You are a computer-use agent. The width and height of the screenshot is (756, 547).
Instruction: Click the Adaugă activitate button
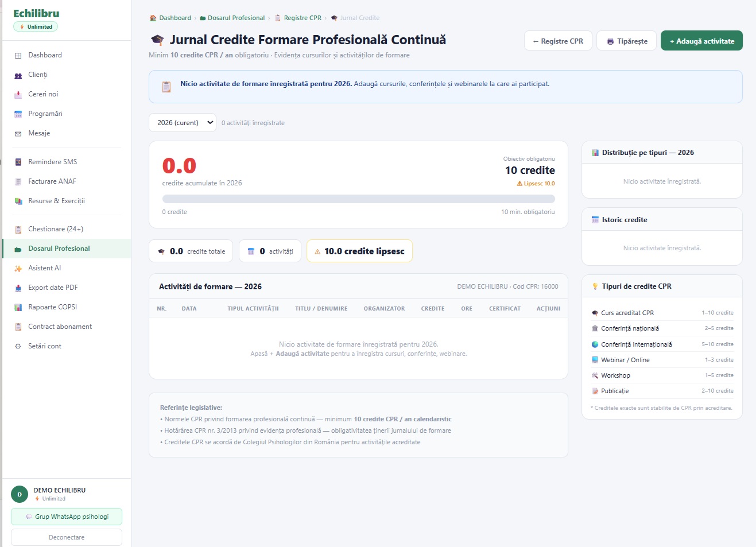pos(701,41)
